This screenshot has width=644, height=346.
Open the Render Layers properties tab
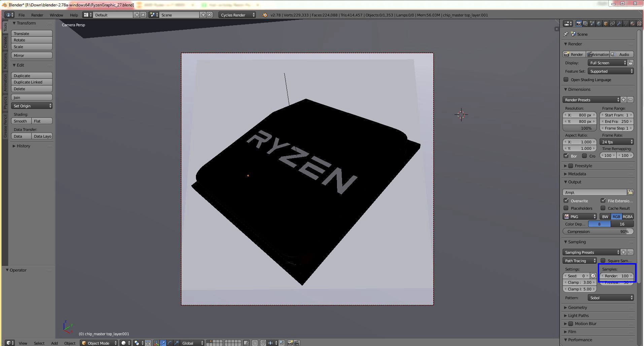click(x=585, y=24)
